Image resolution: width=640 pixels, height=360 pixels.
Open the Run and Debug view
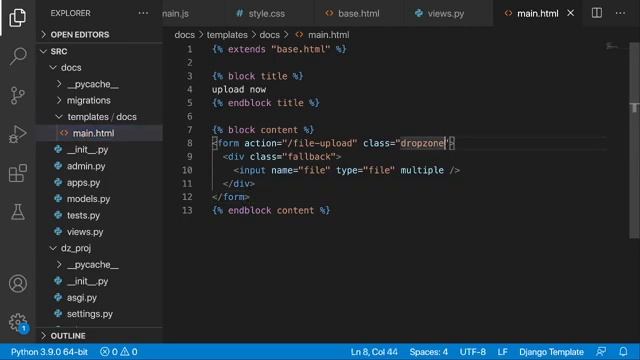pos(18,134)
